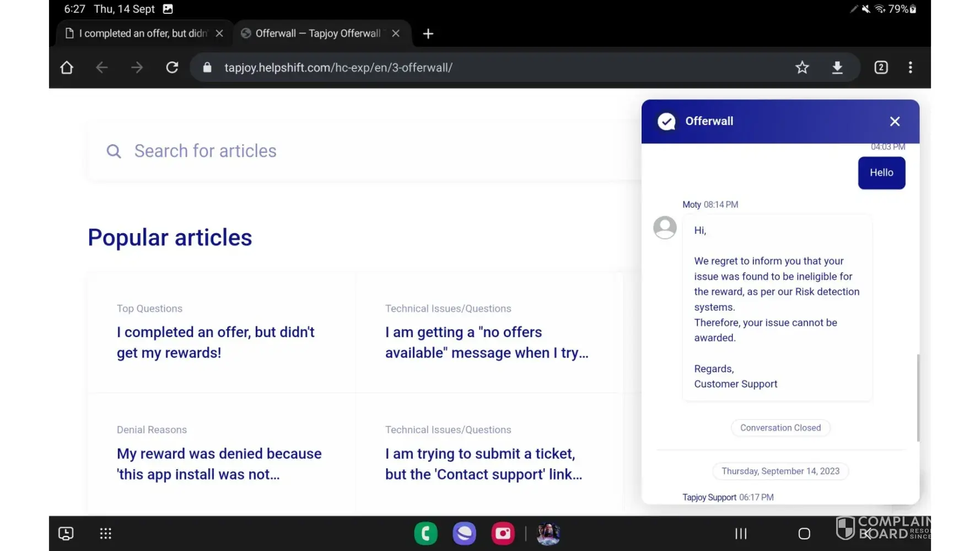Open the tab switcher showing 2 tabs

click(881, 67)
